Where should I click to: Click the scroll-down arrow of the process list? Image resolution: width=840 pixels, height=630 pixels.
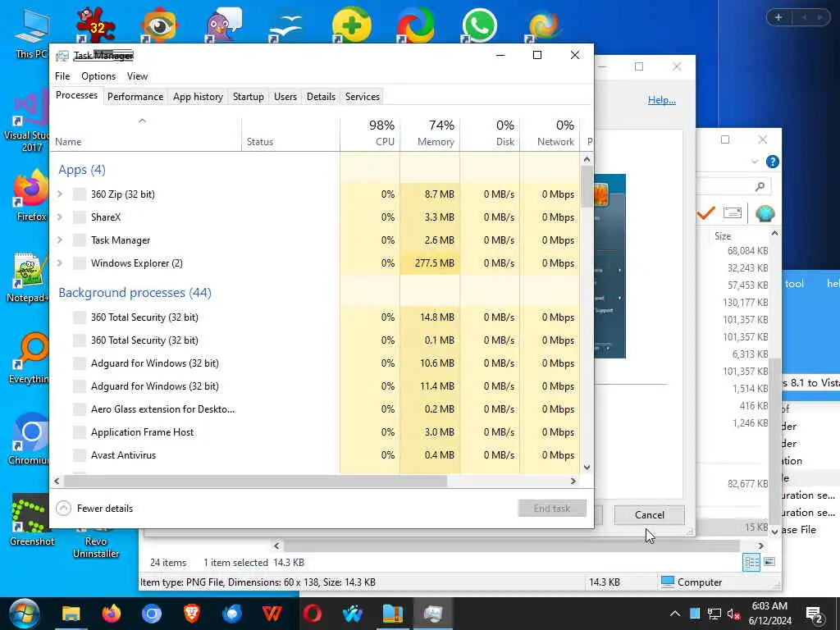coord(587,467)
